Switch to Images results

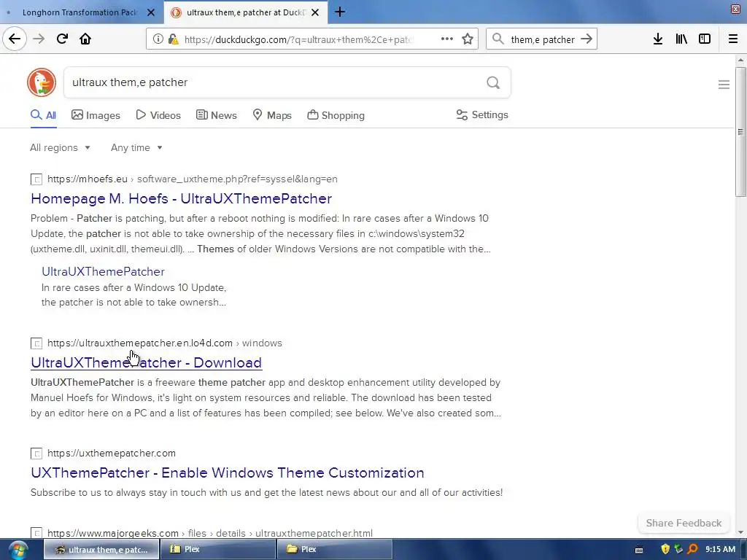point(96,115)
